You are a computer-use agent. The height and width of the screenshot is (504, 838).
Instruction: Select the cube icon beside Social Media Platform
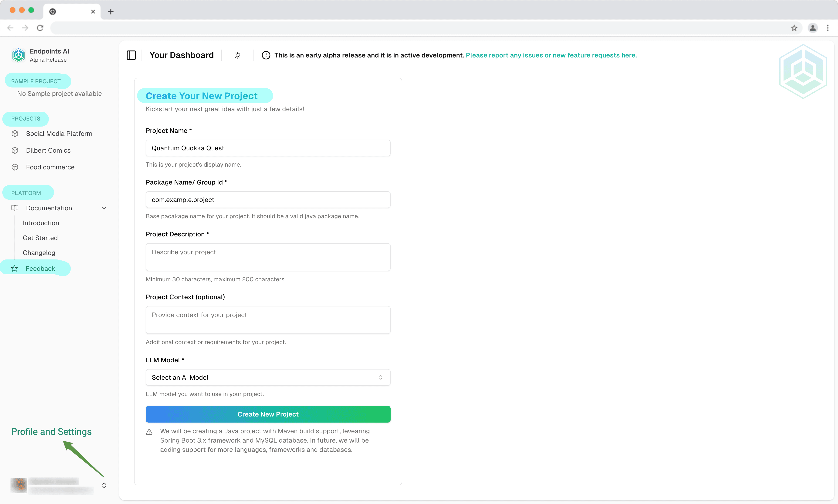(15, 134)
